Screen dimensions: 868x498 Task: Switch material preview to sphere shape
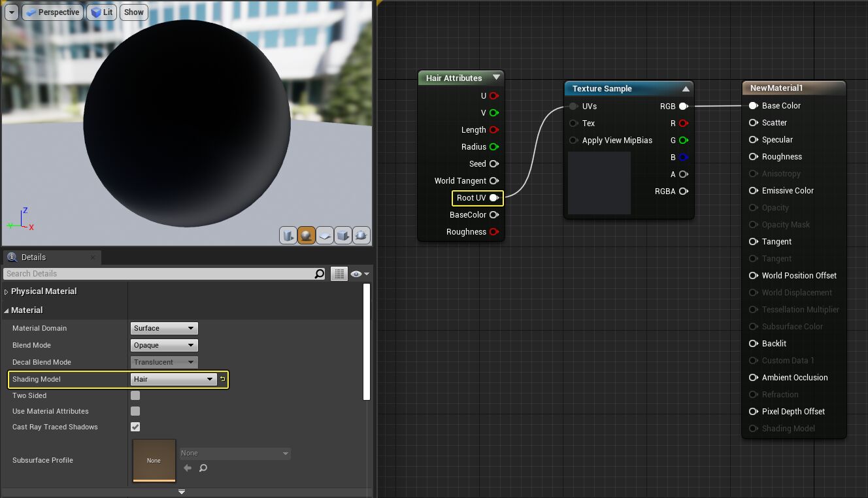tap(306, 235)
